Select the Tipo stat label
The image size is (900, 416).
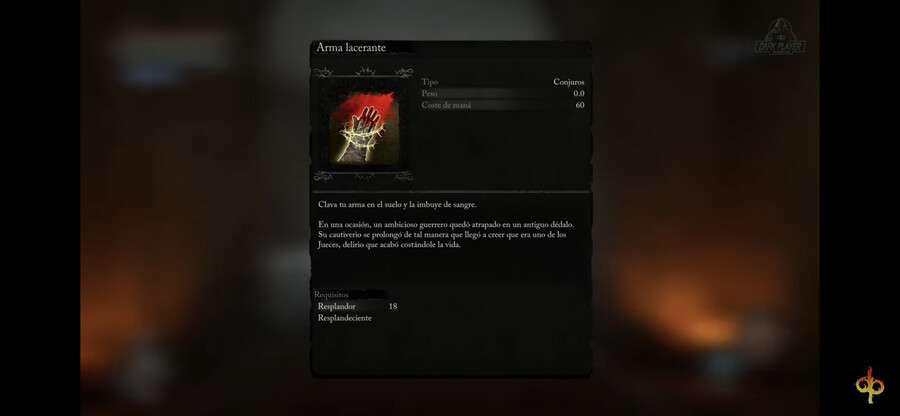429,82
